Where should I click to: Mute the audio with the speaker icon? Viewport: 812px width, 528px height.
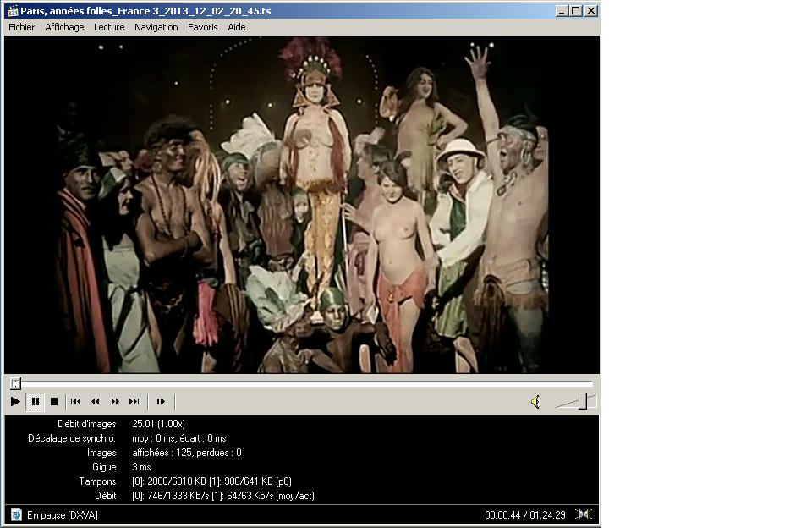coord(536,402)
